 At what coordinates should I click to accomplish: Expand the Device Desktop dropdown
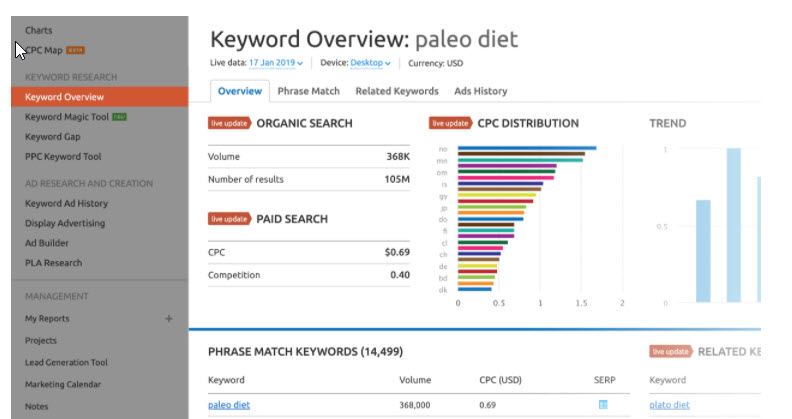(x=373, y=63)
